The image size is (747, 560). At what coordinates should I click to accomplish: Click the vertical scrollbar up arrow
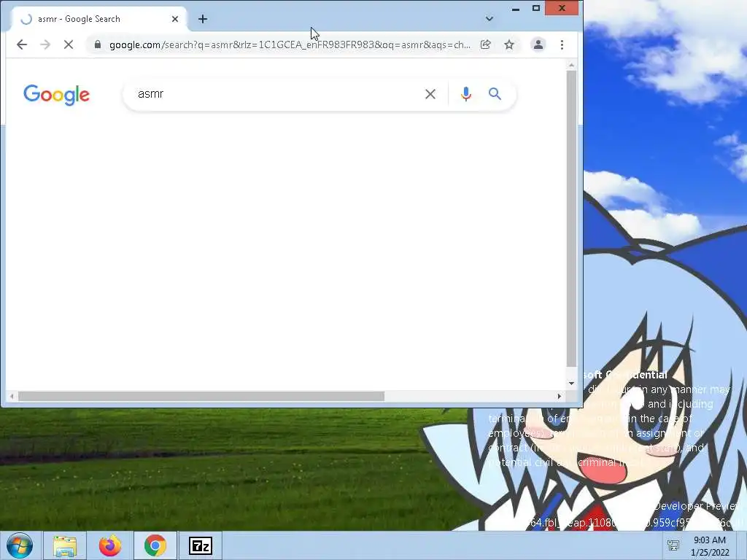572,65
